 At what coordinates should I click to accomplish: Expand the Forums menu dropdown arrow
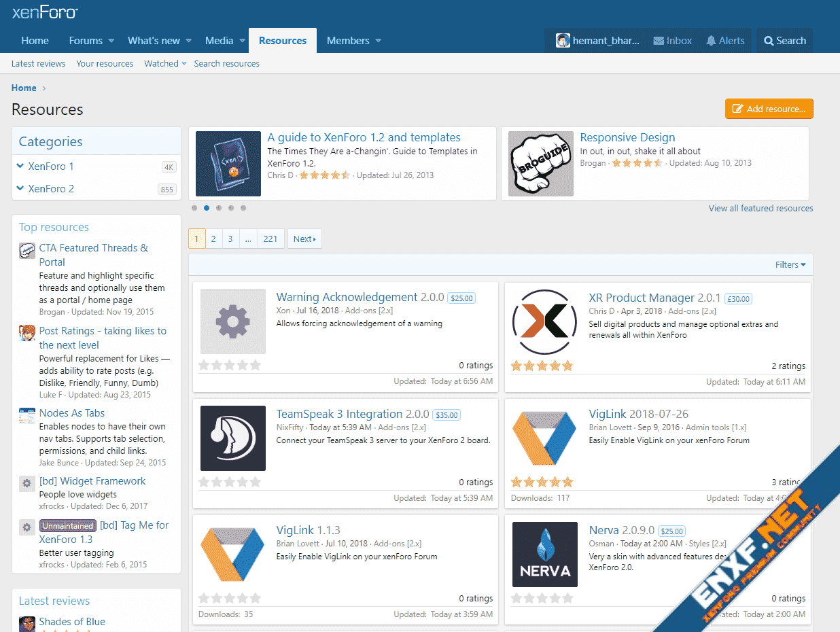coord(111,41)
